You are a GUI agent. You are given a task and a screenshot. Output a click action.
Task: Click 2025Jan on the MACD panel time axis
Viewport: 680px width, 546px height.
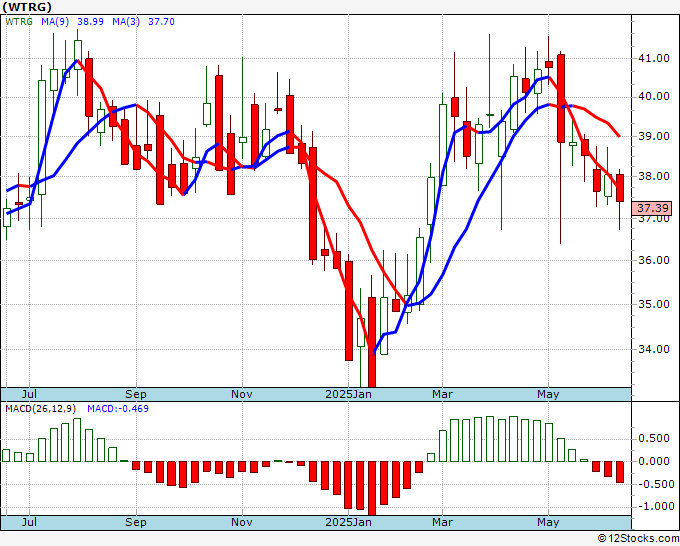pyautogui.click(x=349, y=522)
